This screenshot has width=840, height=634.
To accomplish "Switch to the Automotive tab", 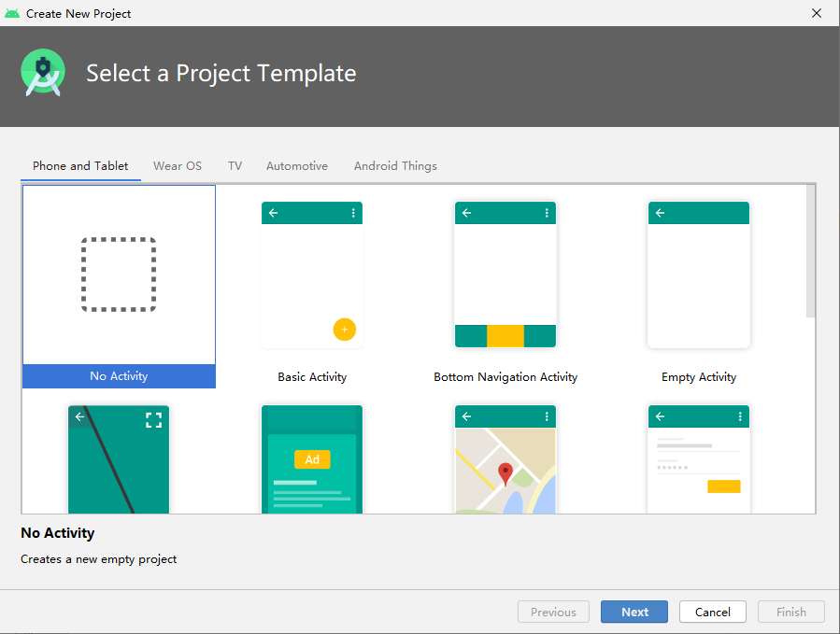I will point(297,166).
